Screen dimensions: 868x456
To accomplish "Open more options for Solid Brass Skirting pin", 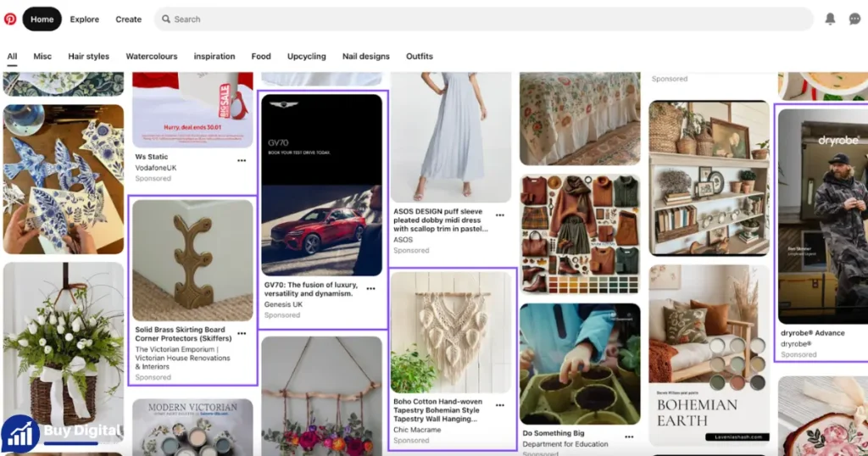I will 242,334.
